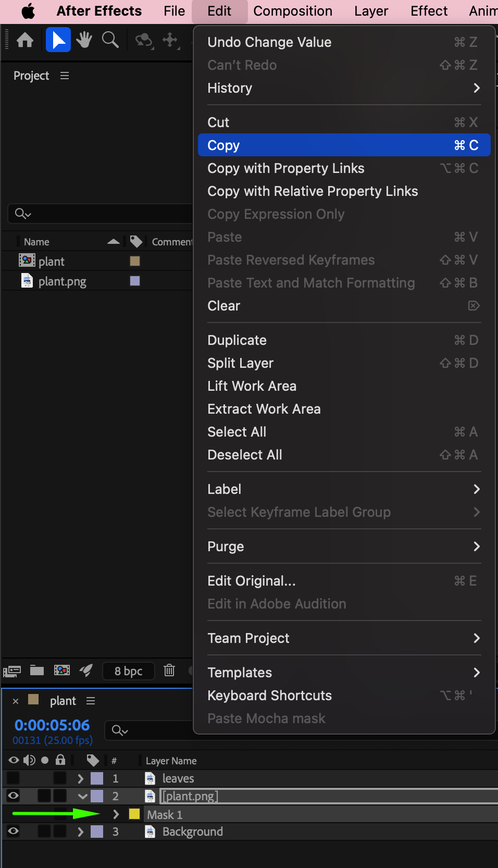498x868 pixels.
Task: Create a new folder in Project panel
Action: tap(37, 671)
